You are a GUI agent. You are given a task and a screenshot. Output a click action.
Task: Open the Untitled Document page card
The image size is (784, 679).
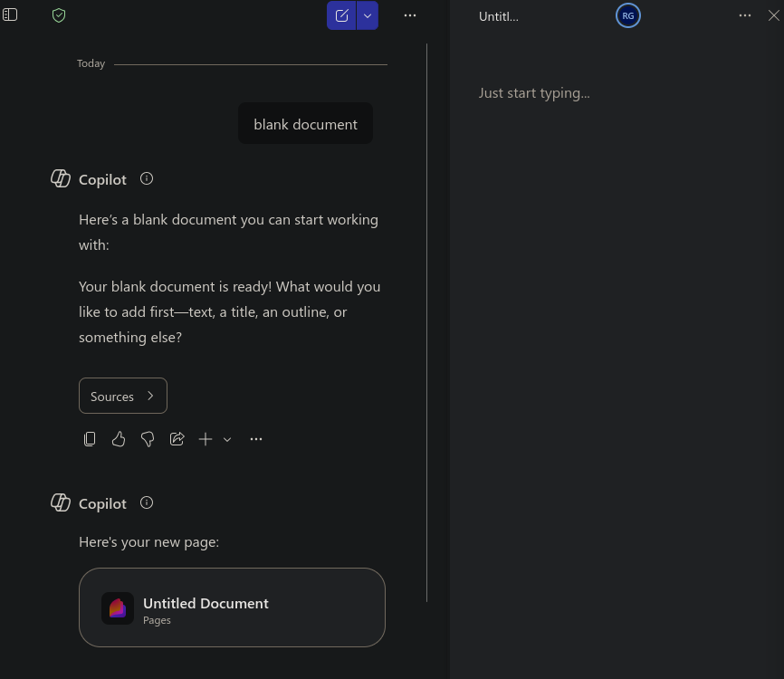pyautogui.click(x=232, y=607)
